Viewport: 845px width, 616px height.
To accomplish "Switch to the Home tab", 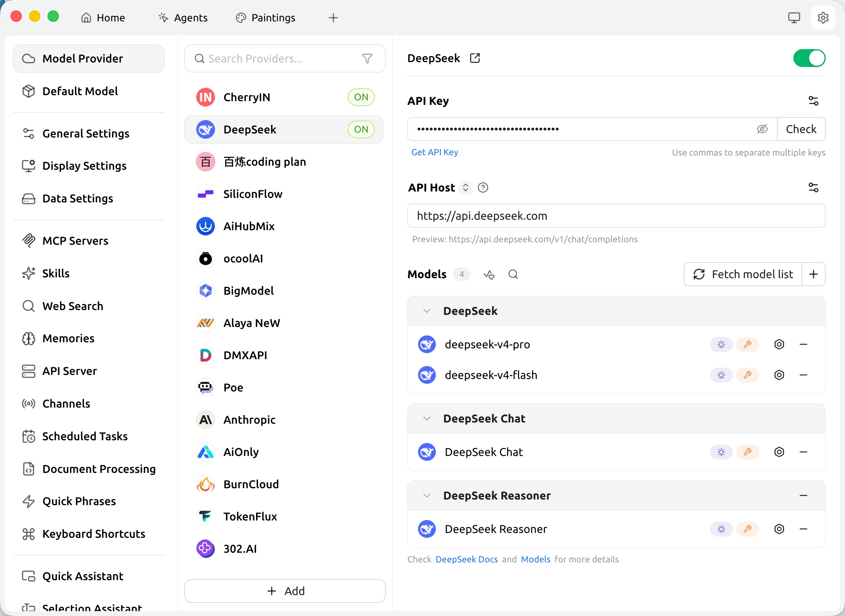I will pyautogui.click(x=103, y=18).
